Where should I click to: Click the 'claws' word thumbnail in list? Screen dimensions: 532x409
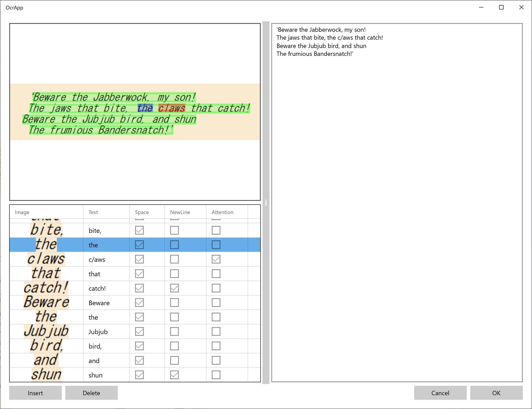(46, 259)
